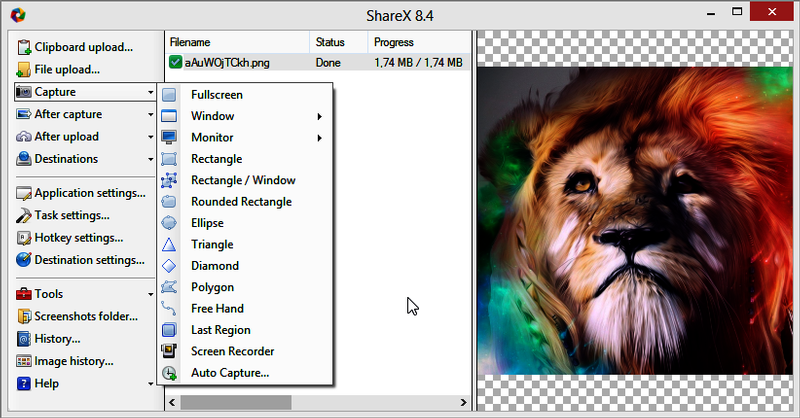Viewport: 800px width, 418px height.
Task: Click the Triangle capture icon
Action: (169, 244)
